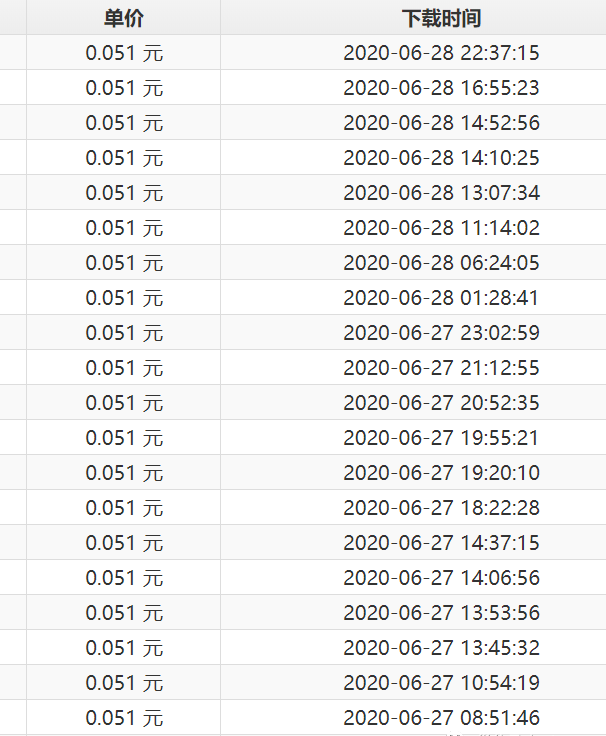Screen dimensions: 606x736
Task: Select download time 2020-06-27 21:12:55
Action: click(x=441, y=368)
